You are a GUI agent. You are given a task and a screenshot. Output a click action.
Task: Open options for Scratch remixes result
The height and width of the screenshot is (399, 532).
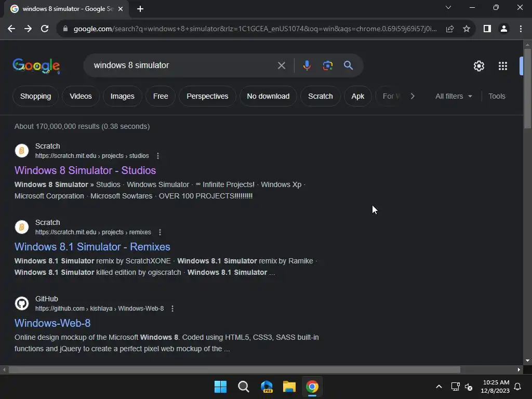pos(160,232)
